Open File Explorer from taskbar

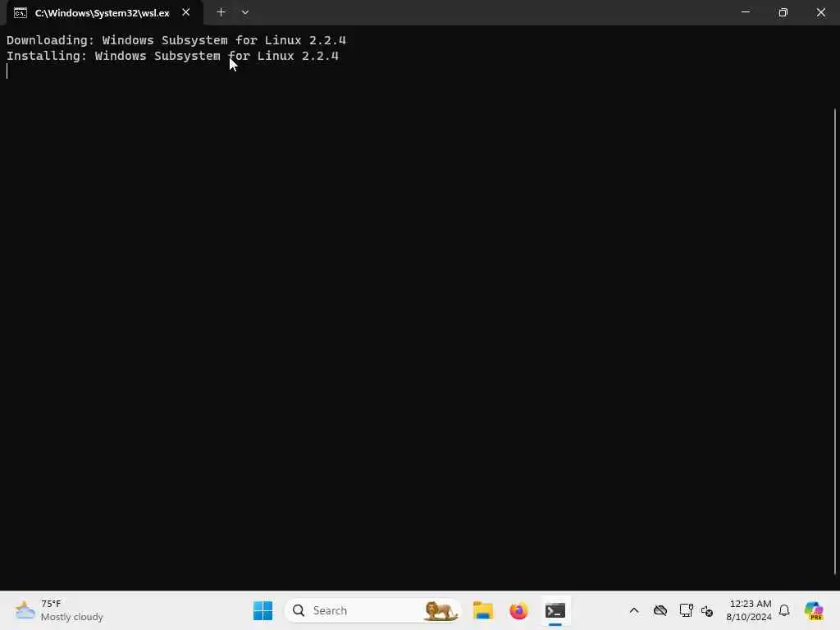tap(482, 610)
